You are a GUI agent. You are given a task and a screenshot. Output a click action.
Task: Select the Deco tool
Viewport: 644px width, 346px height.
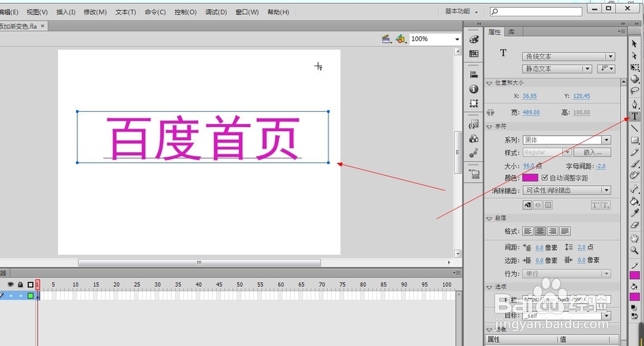(x=634, y=176)
